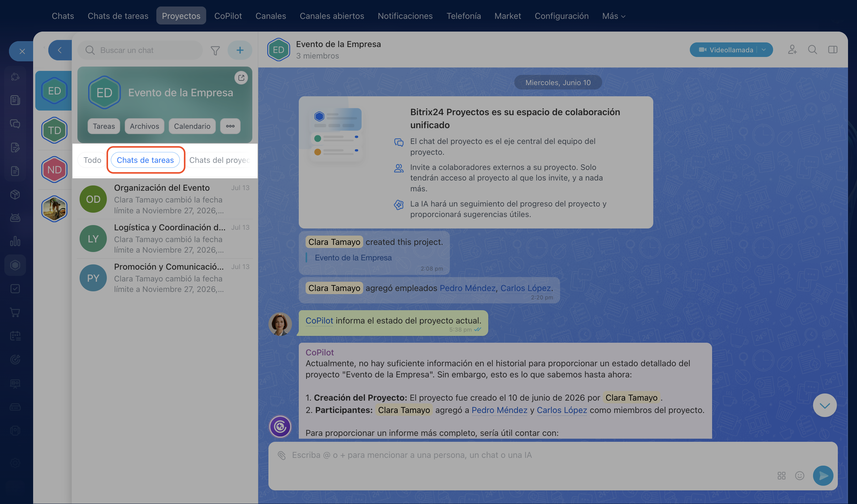The height and width of the screenshot is (504, 857).
Task: Open the Collaboration icon in the left sidebar
Action: 15,77
